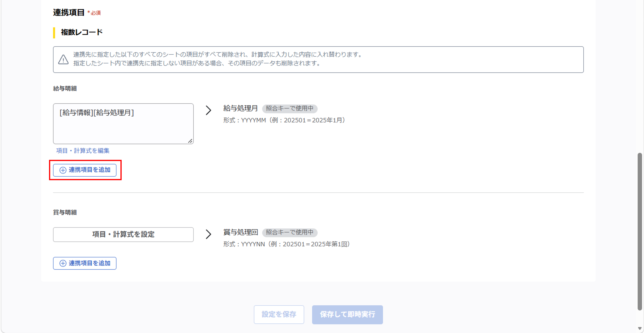Click the 形式:YYYYNN format description text
The image size is (644, 333).
(286, 244)
